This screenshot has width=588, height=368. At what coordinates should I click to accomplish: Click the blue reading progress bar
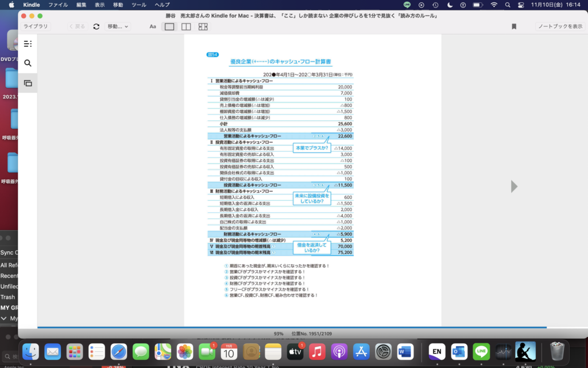pyautogui.click(x=287, y=327)
